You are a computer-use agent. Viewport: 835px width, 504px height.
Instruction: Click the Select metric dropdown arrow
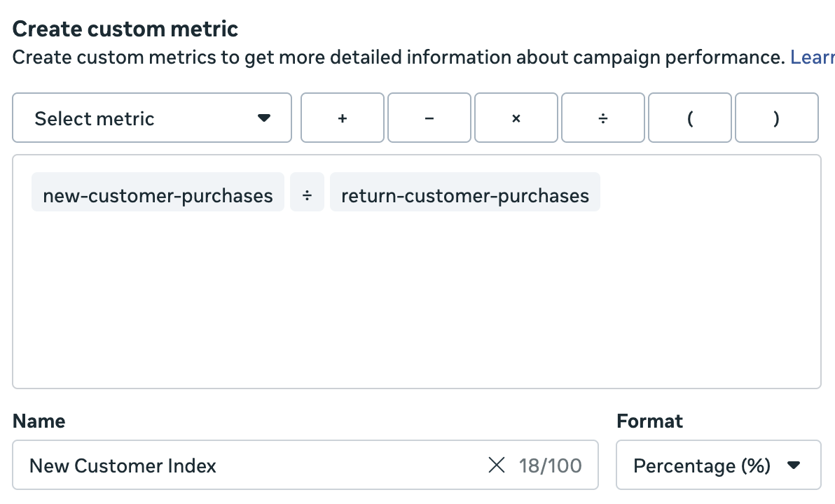[x=264, y=118]
